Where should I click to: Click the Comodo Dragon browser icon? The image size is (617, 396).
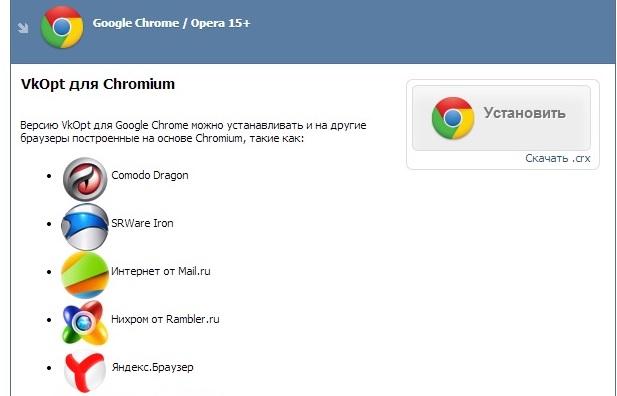pos(85,179)
